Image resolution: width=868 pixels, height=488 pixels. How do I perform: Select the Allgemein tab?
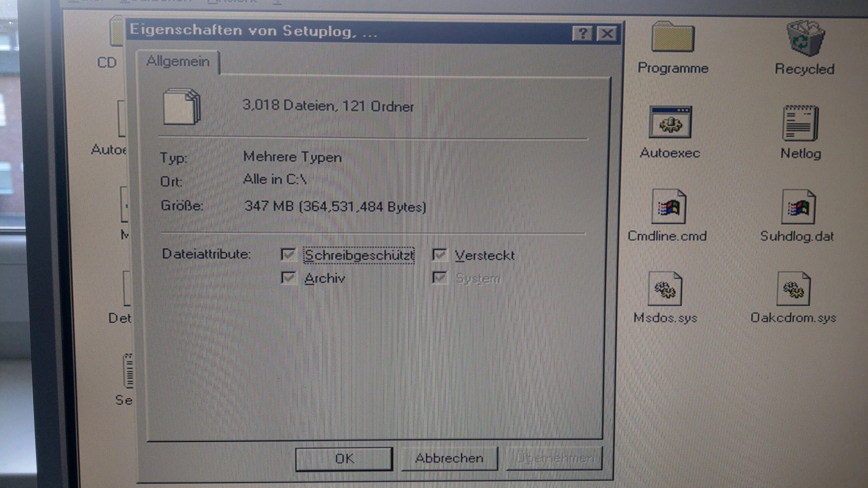coord(178,62)
